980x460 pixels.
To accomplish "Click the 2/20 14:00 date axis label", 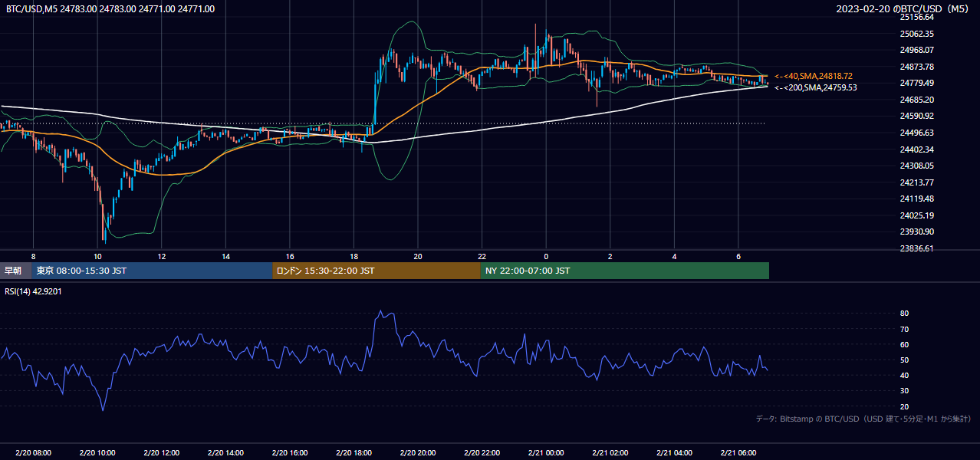I will click(x=225, y=452).
